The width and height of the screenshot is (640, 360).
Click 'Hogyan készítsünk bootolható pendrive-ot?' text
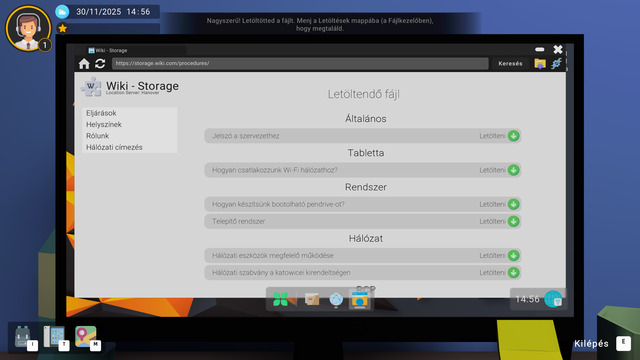pos(278,204)
